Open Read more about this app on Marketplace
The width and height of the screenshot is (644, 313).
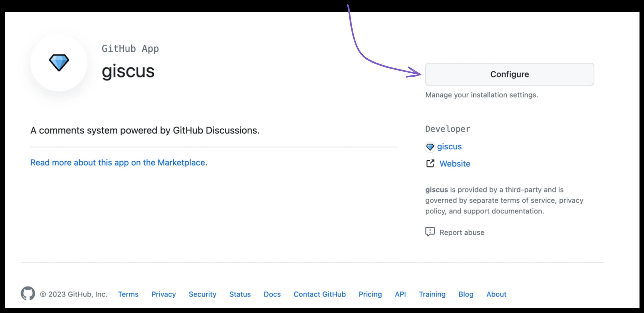pyautogui.click(x=117, y=163)
